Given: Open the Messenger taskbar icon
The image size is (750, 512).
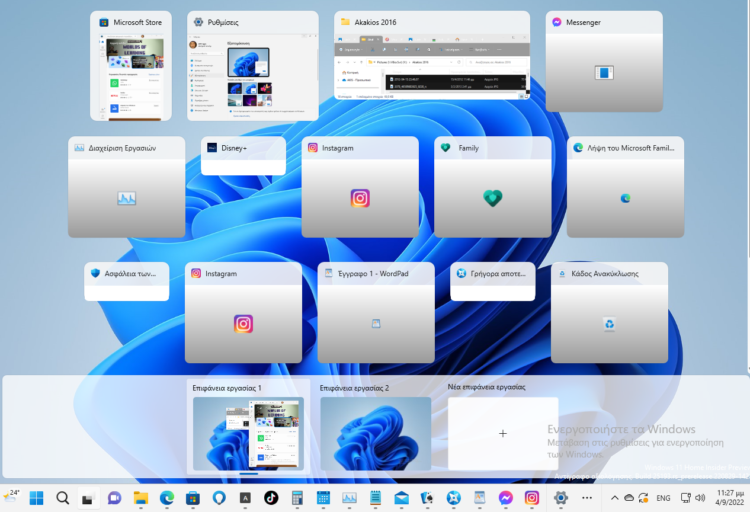Looking at the screenshot, I should (x=506, y=498).
